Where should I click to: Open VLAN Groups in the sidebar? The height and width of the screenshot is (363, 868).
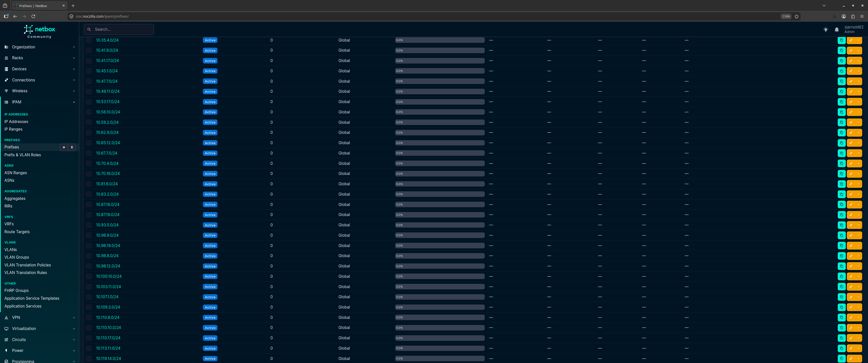16,257
